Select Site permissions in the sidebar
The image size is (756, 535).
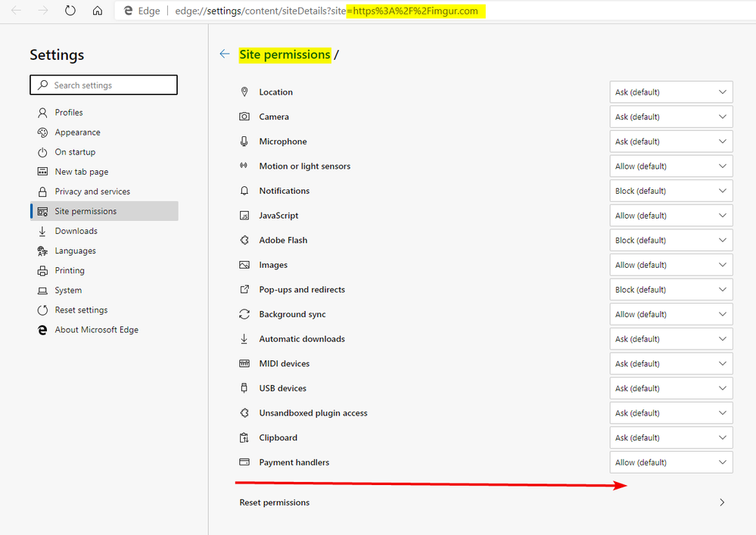click(x=104, y=211)
